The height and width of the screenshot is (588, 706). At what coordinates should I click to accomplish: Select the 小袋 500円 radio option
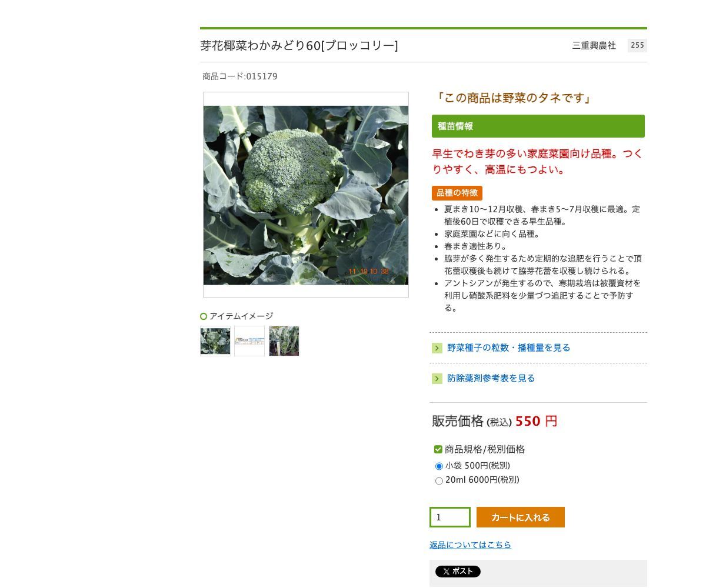(439, 466)
